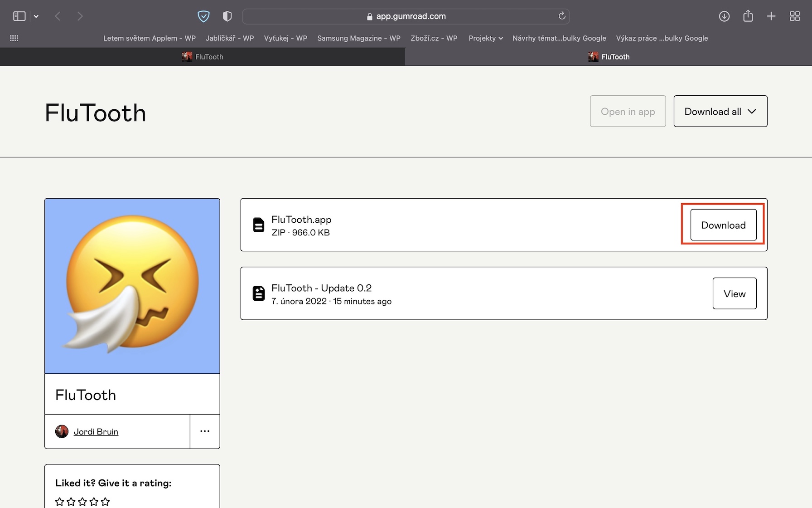This screenshot has height=508, width=812.
Task: Click the large FluTooth page heading
Action: 96,113
